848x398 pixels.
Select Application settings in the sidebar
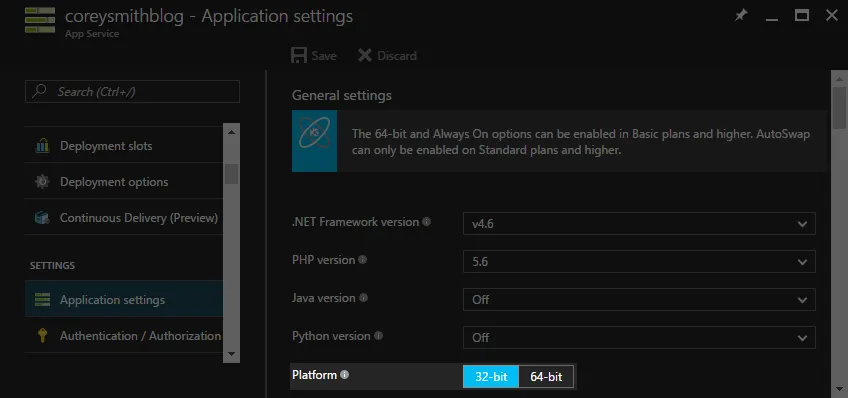[124, 299]
